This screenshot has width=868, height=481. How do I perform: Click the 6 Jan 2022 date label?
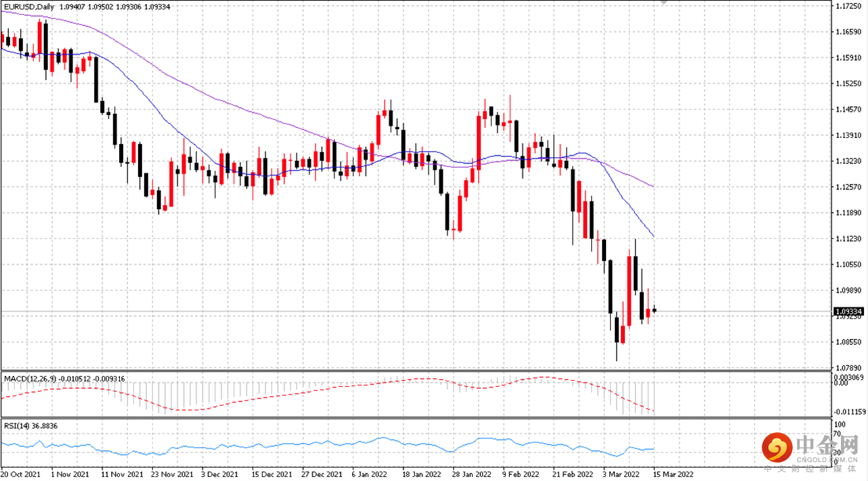coord(370,475)
